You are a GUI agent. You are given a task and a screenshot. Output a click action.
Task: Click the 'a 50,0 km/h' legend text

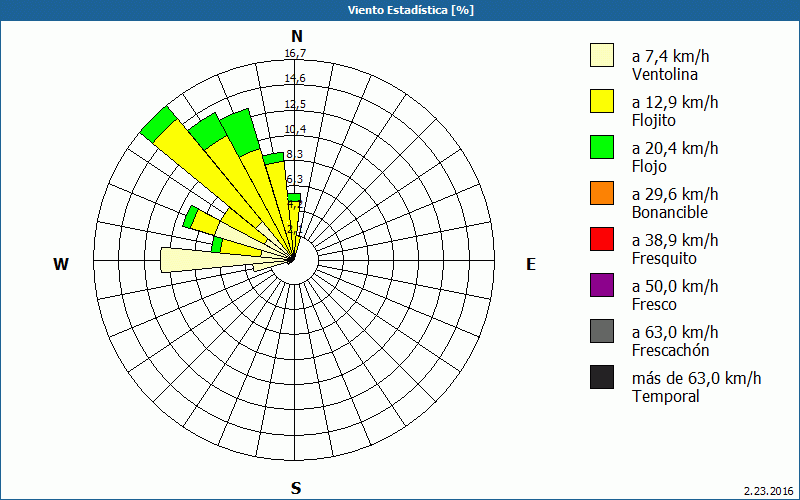675,286
